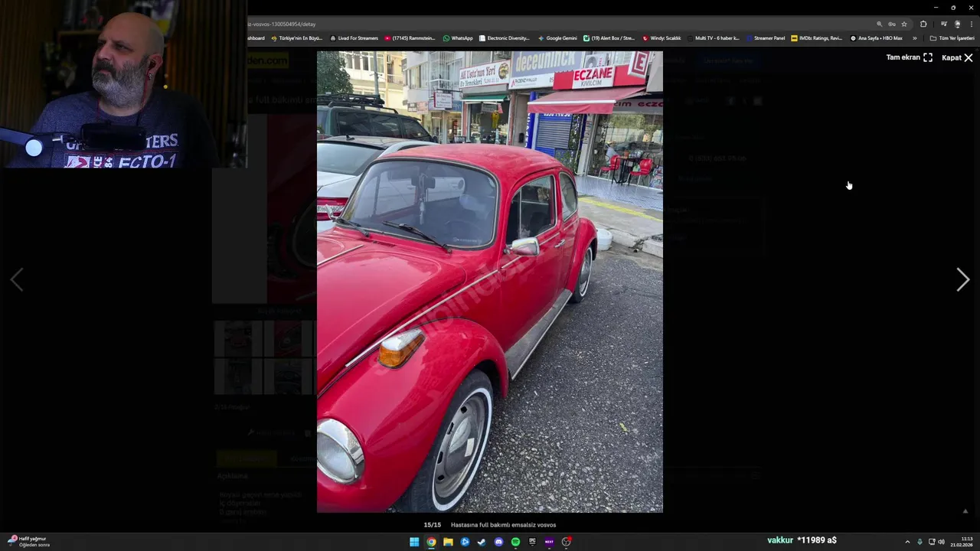This screenshot has height=551, width=980.
Task: Open the Chrome extensions puzzle icon
Action: [923, 24]
